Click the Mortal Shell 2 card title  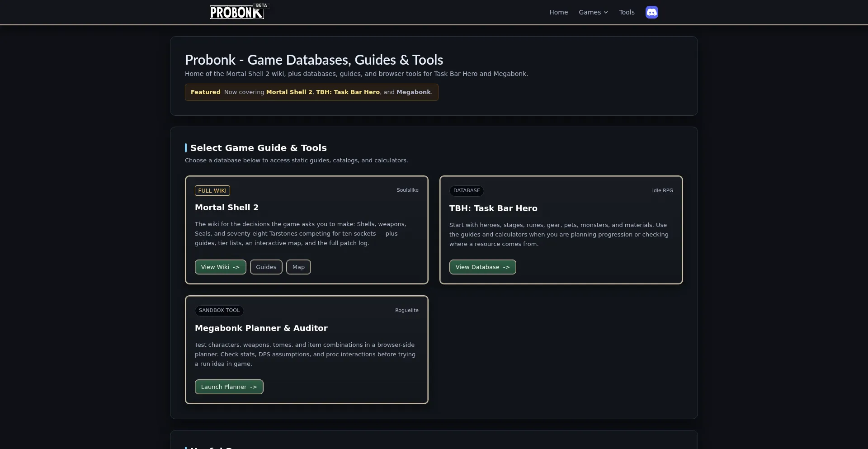click(x=226, y=208)
